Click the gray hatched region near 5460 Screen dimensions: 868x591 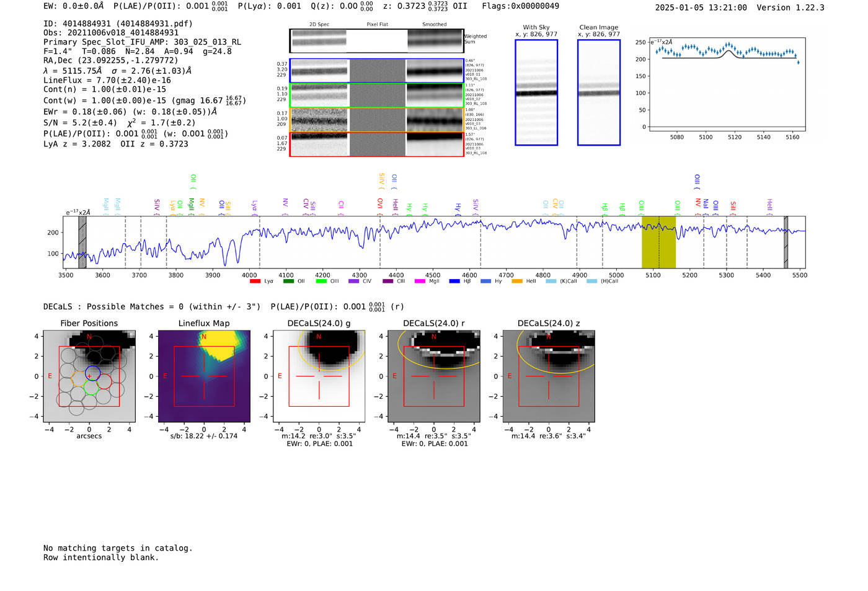(x=786, y=242)
